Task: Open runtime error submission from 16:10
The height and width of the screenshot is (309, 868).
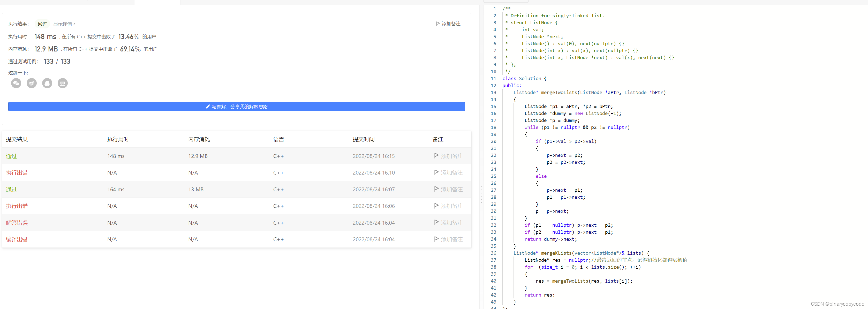Action: pos(17,172)
